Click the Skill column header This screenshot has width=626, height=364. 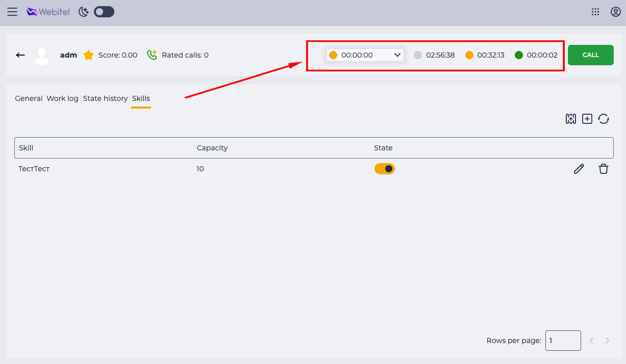26,148
